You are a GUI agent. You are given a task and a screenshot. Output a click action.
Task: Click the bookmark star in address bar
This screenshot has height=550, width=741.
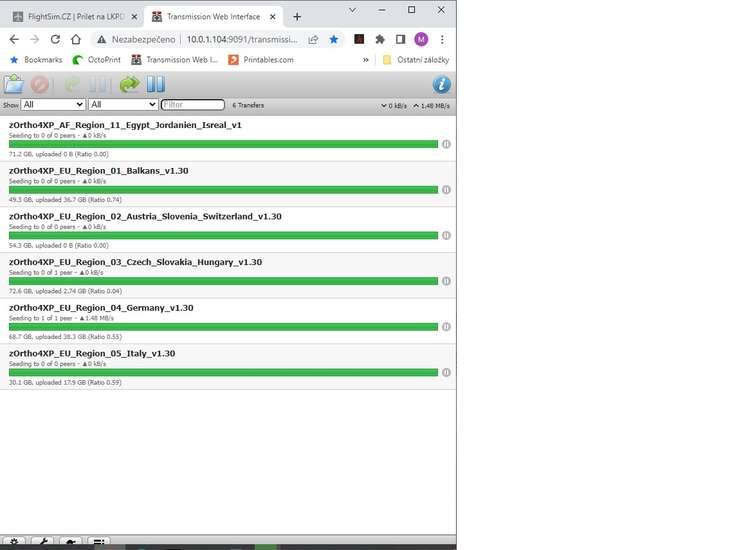[x=334, y=40]
